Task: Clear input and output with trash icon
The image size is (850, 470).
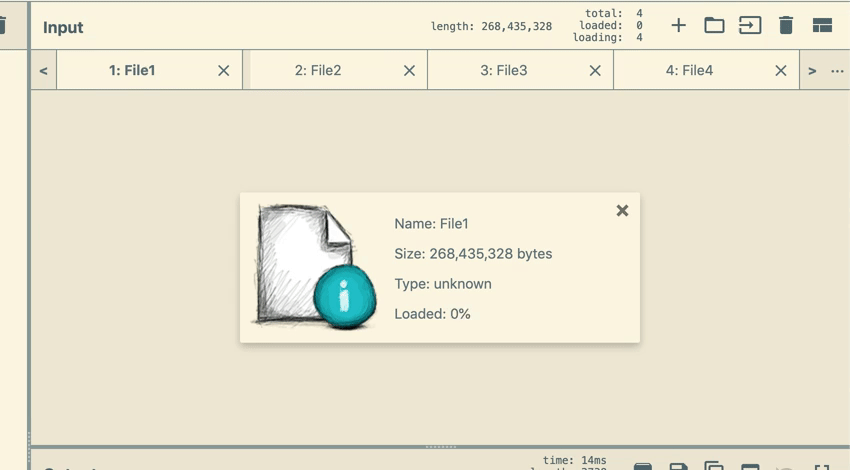Action: [x=786, y=26]
